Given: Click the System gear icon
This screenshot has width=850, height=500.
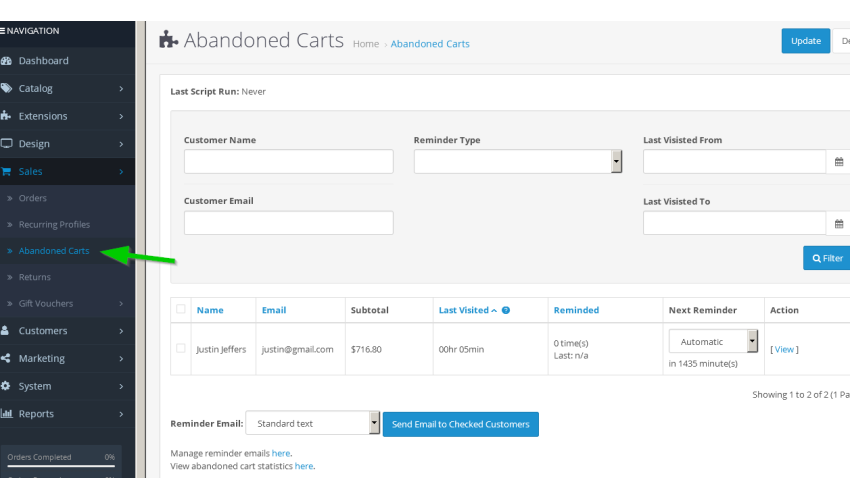Looking at the screenshot, I should (x=5, y=386).
